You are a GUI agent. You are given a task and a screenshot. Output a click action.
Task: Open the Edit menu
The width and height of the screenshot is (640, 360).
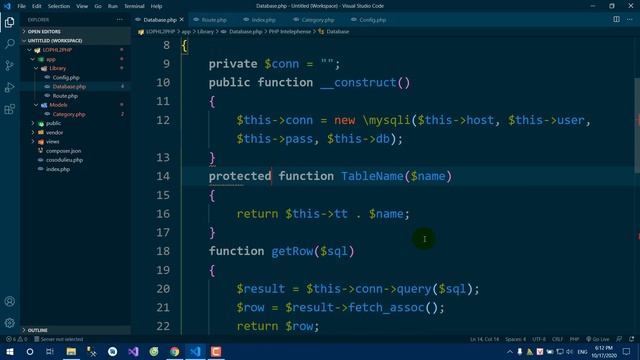(37, 6)
